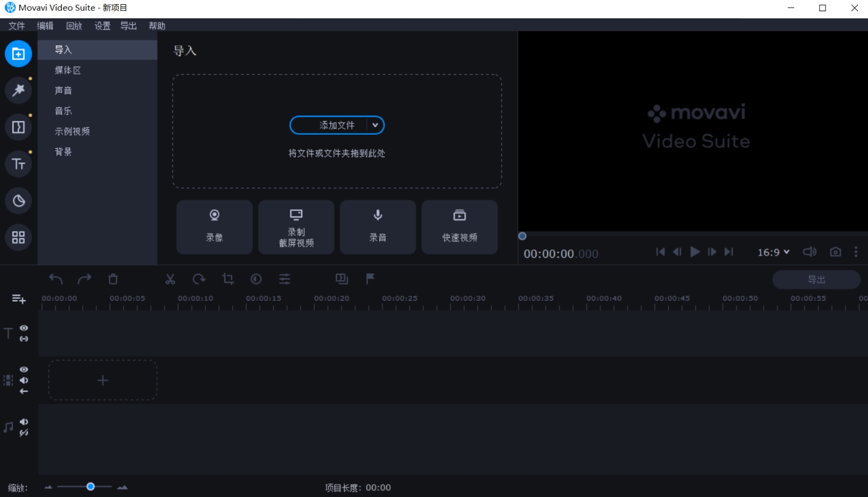Open clip properties sliders icon
Image resolution: width=868 pixels, height=497 pixels.
(285, 279)
